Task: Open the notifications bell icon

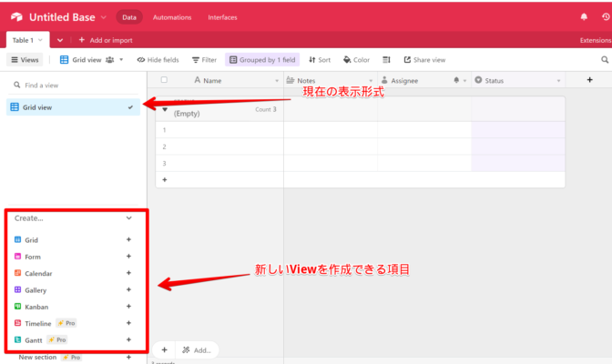Action: pos(584,16)
